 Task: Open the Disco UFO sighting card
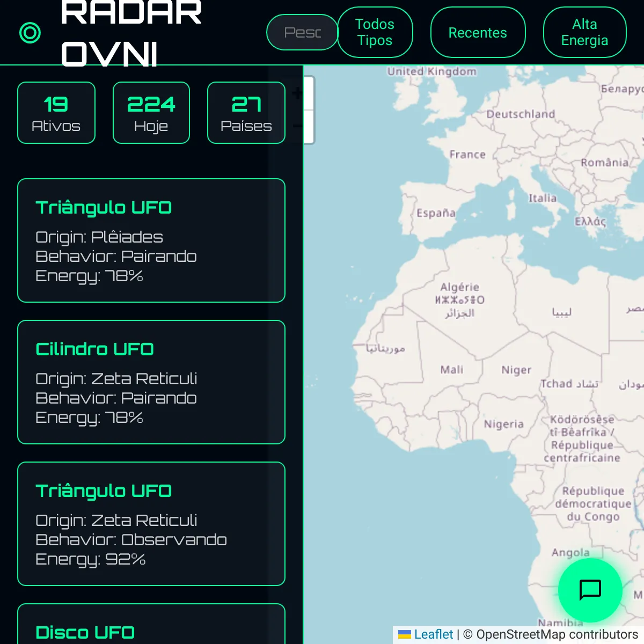point(151,624)
